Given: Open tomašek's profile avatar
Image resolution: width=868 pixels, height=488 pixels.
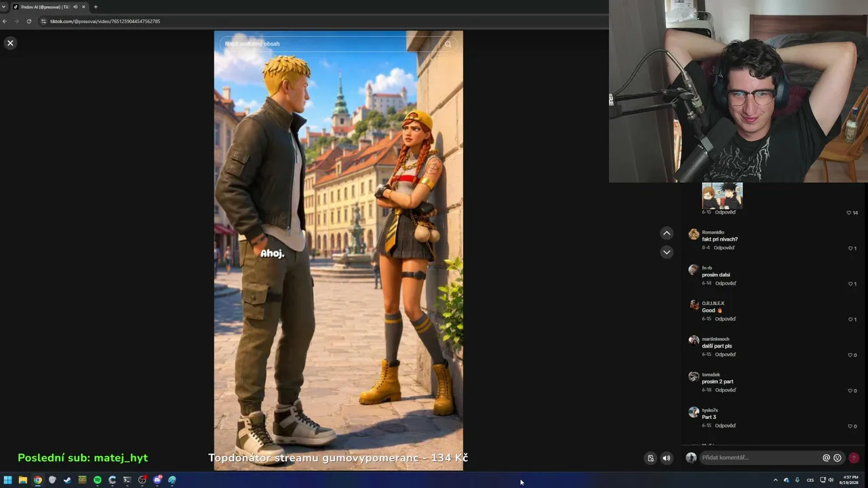Looking at the screenshot, I should [x=693, y=376].
